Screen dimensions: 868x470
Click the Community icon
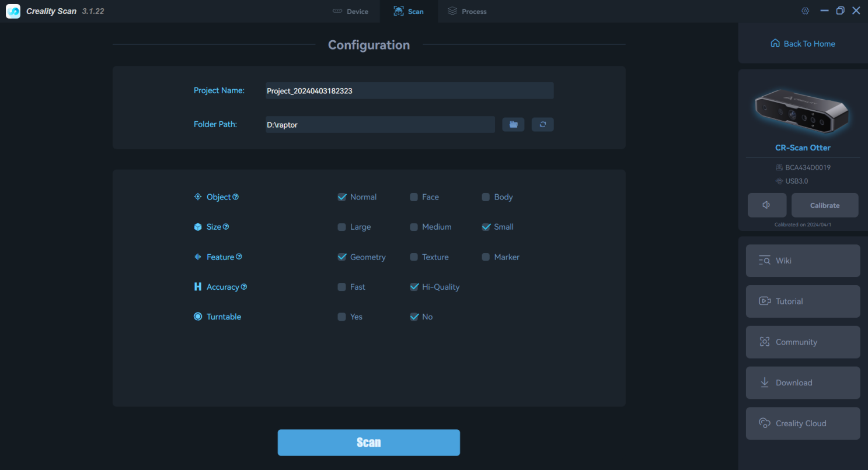click(765, 342)
